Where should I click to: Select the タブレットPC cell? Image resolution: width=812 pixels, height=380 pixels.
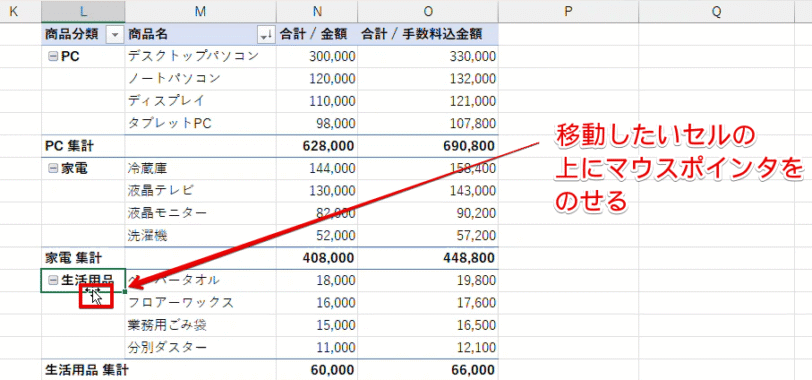tap(200, 123)
